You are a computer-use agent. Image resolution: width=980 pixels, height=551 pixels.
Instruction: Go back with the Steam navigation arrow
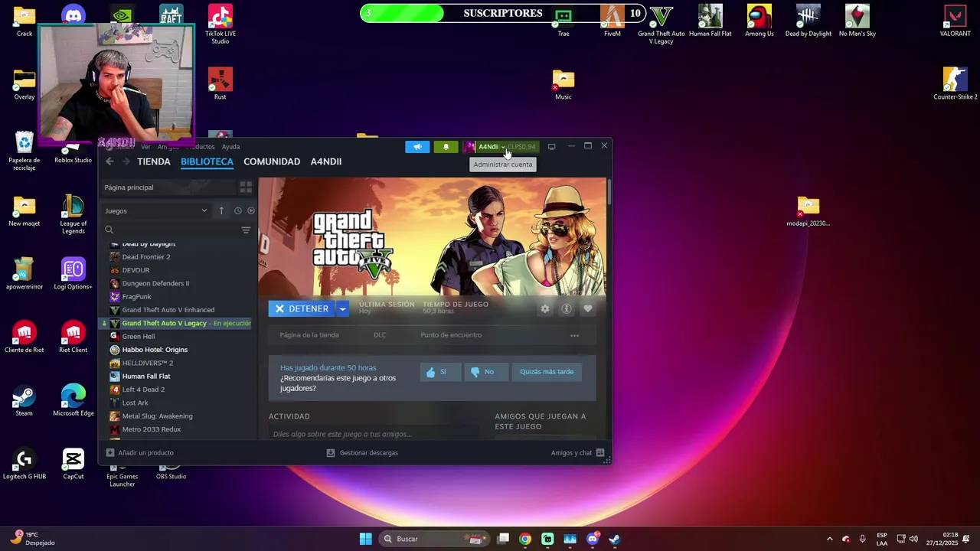coord(109,161)
